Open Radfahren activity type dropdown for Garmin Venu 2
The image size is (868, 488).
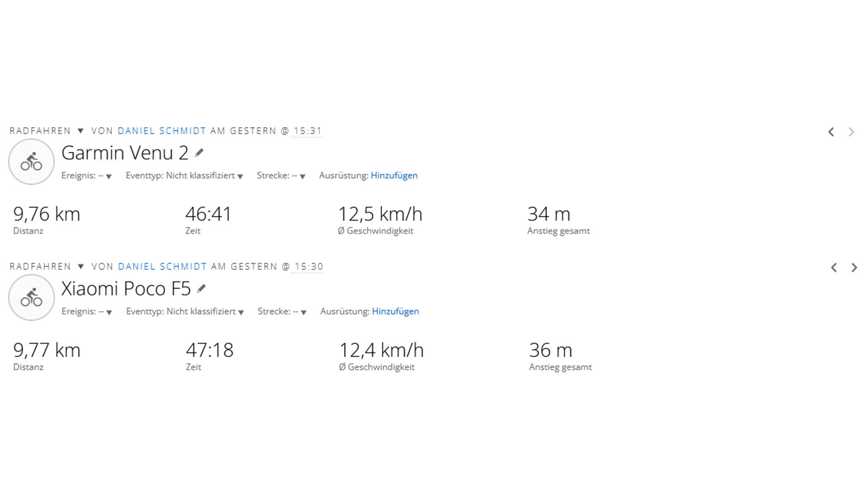pos(80,131)
